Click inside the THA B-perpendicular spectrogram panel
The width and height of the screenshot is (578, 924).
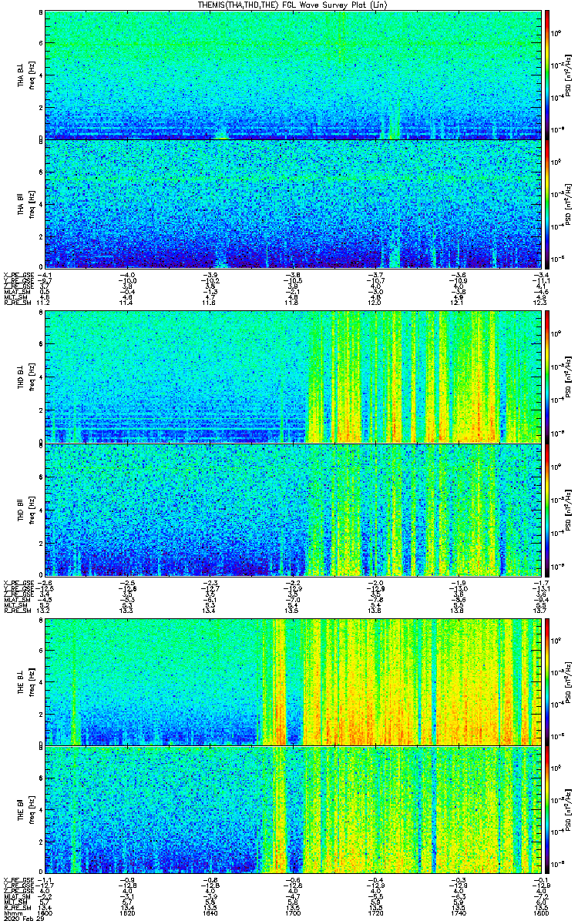(x=293, y=75)
